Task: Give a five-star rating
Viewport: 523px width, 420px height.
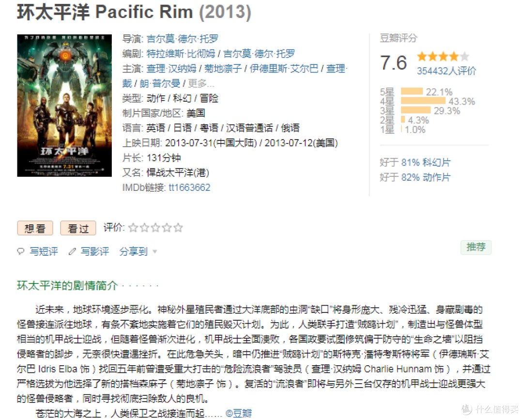Action: point(178,228)
